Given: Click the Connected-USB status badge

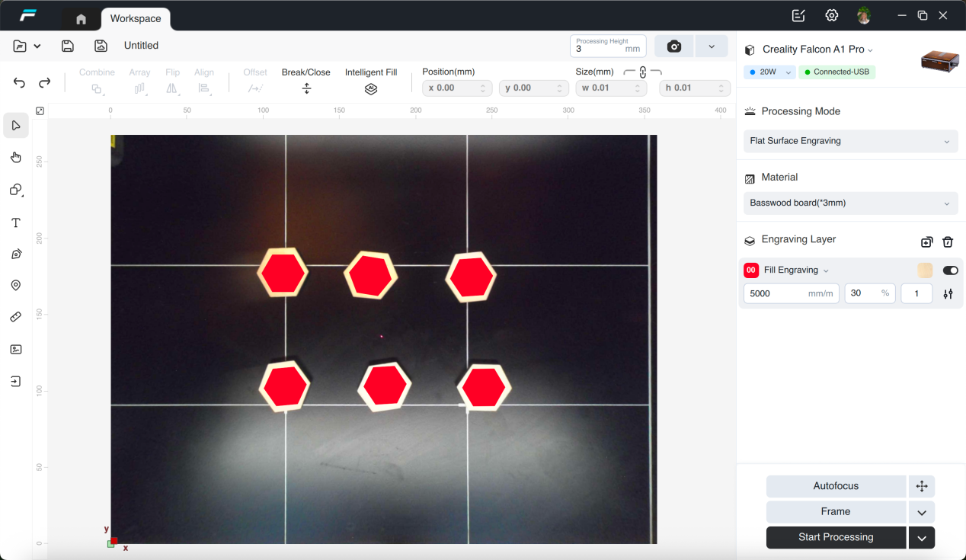Looking at the screenshot, I should click(837, 72).
